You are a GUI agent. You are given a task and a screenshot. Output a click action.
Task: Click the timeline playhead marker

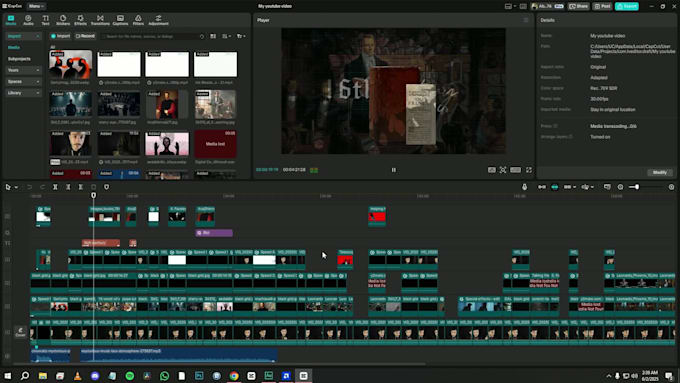[94, 195]
